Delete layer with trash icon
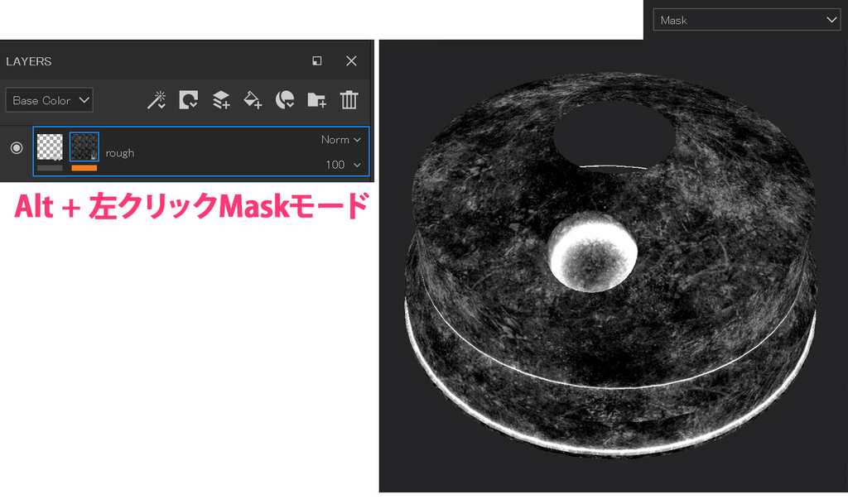The width and height of the screenshot is (848, 504). [x=349, y=100]
